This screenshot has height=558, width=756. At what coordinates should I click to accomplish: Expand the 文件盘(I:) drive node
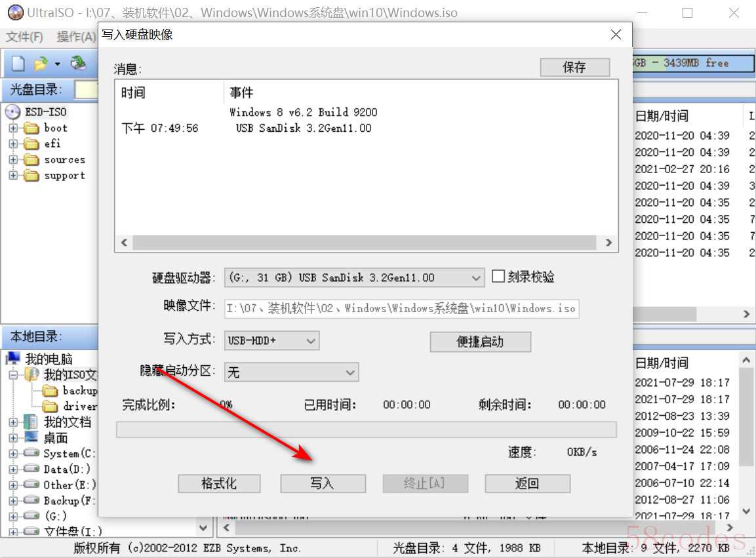(x=13, y=532)
